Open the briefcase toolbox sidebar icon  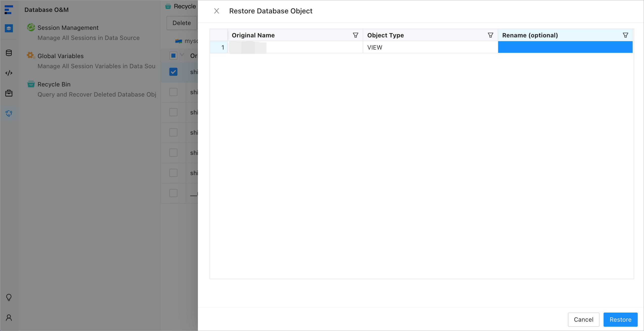pos(9,93)
